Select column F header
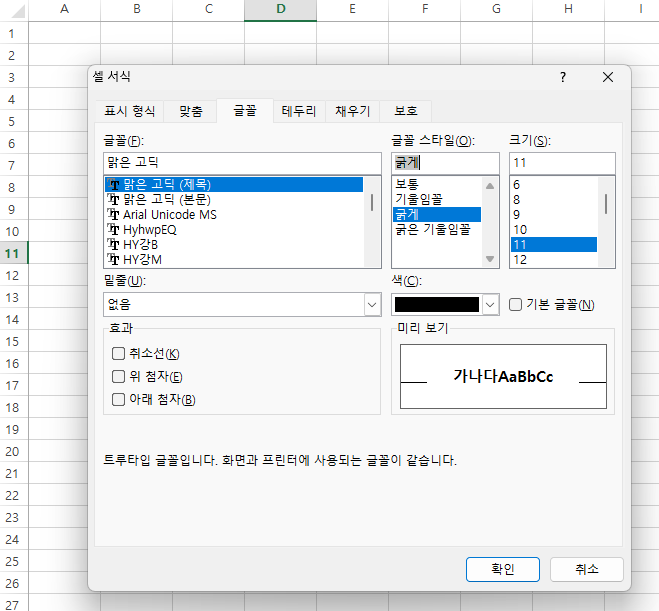659x611 pixels. tap(424, 9)
